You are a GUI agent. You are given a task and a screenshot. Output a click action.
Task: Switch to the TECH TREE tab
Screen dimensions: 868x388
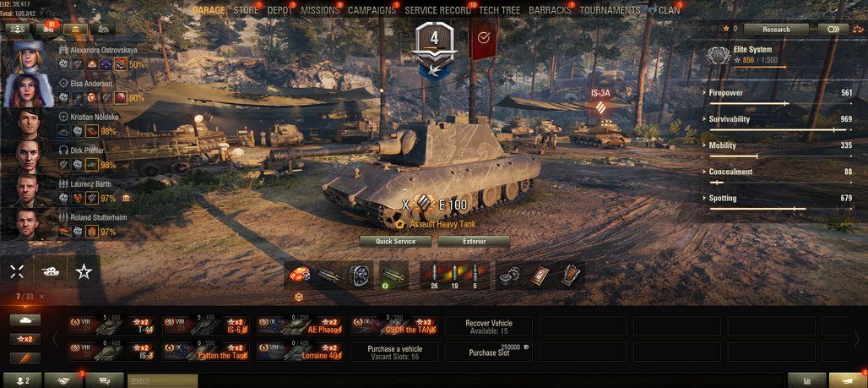click(x=500, y=10)
